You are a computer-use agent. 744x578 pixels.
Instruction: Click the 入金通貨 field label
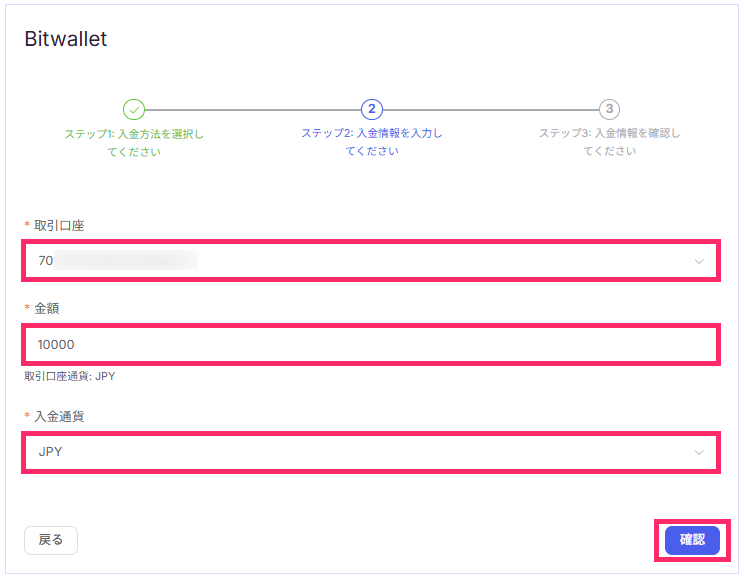(59, 417)
